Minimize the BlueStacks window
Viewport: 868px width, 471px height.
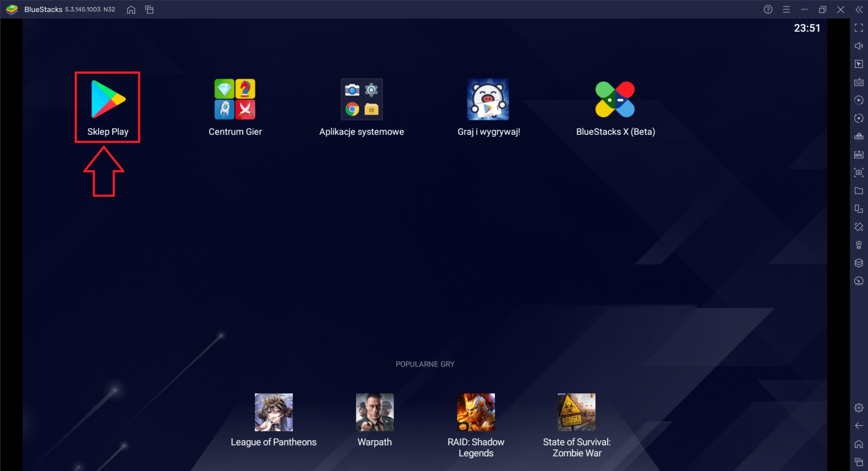coord(805,10)
